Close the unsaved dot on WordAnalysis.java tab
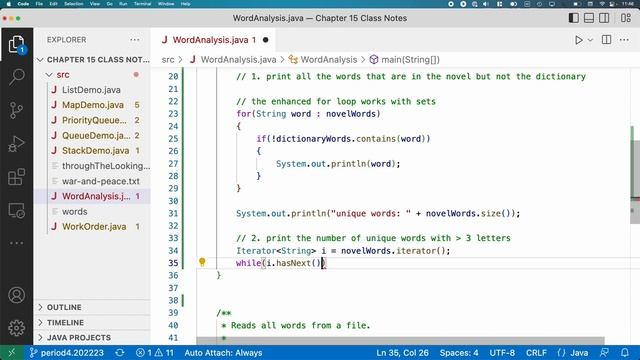 pyautogui.click(x=266, y=40)
